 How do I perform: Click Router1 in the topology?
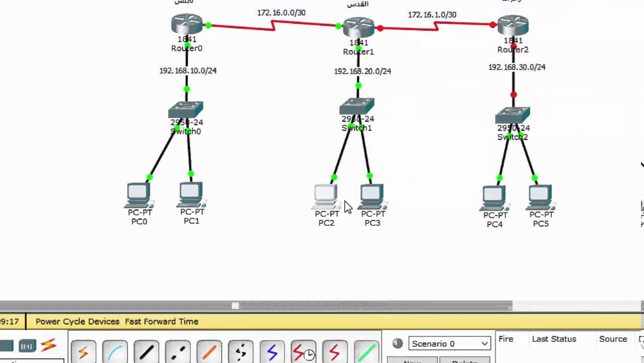[x=358, y=27]
